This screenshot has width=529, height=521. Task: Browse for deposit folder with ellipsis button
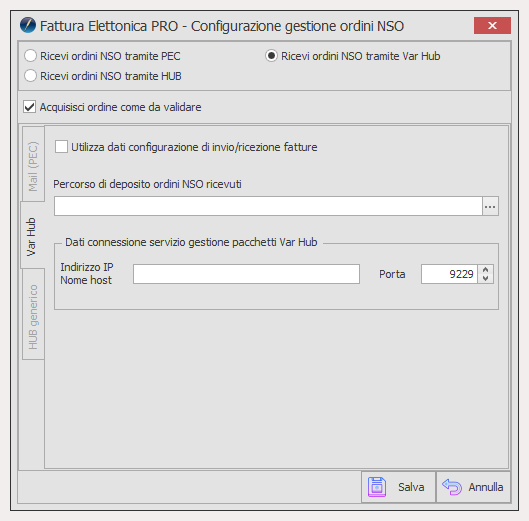[490, 206]
